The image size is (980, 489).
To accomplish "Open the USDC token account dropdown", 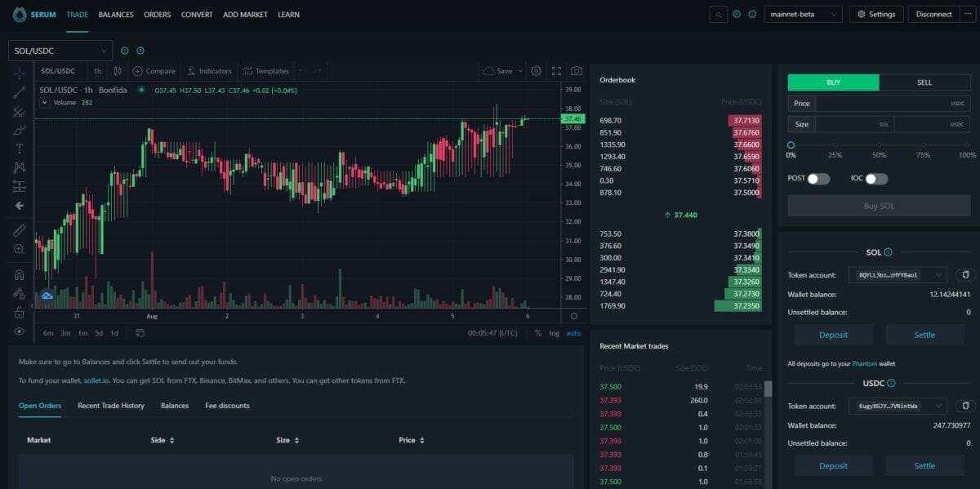I will point(898,406).
